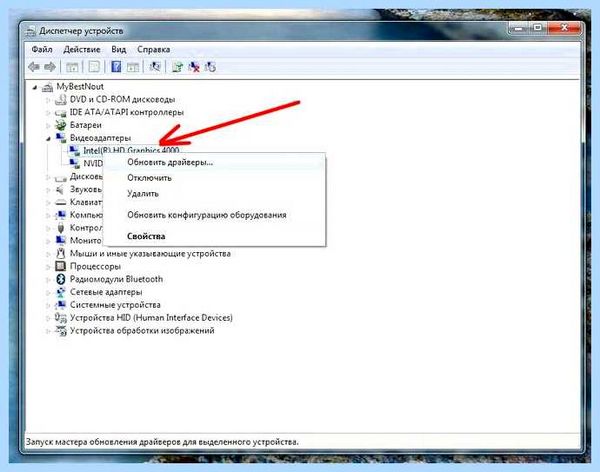
Task: Collapse the MyBestNout root node
Action: click(x=35, y=88)
